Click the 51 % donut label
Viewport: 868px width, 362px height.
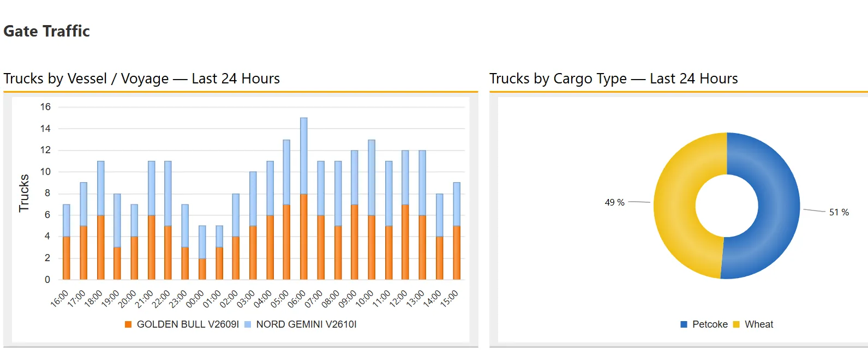[839, 213]
